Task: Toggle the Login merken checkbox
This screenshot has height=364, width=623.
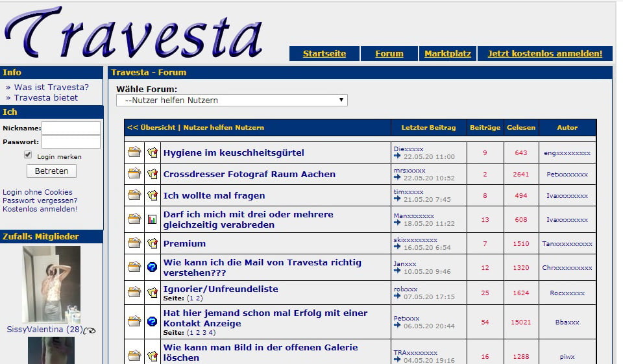Action: click(x=28, y=155)
